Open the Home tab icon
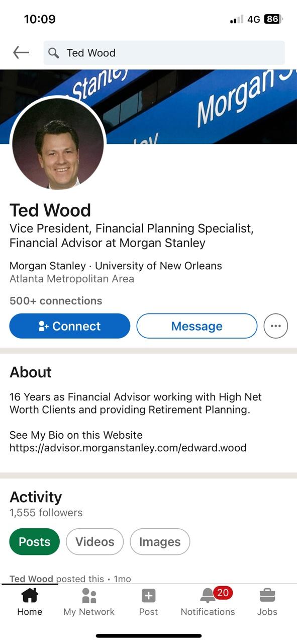 pos(30,596)
